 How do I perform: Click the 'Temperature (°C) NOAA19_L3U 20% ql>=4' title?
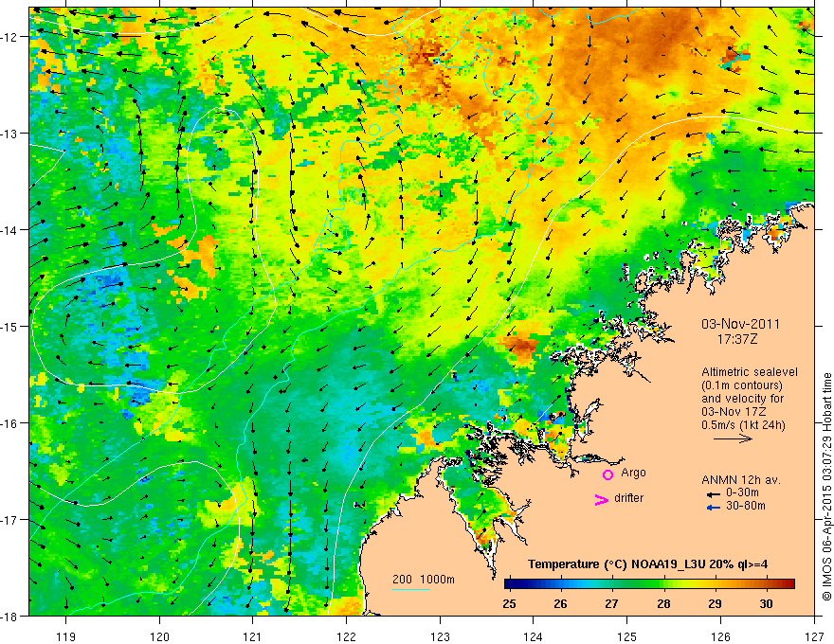[x=648, y=564]
